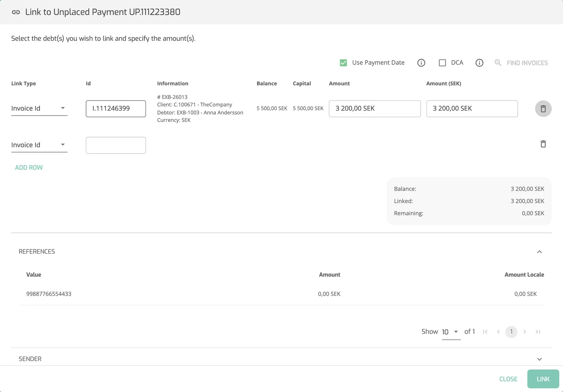Delete the empty second invoice row
563x392 pixels.
543,144
